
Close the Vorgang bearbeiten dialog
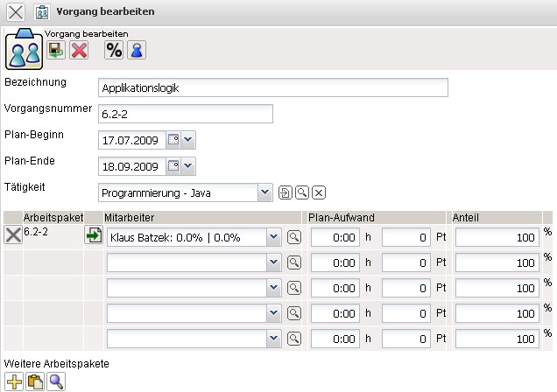coord(16,12)
